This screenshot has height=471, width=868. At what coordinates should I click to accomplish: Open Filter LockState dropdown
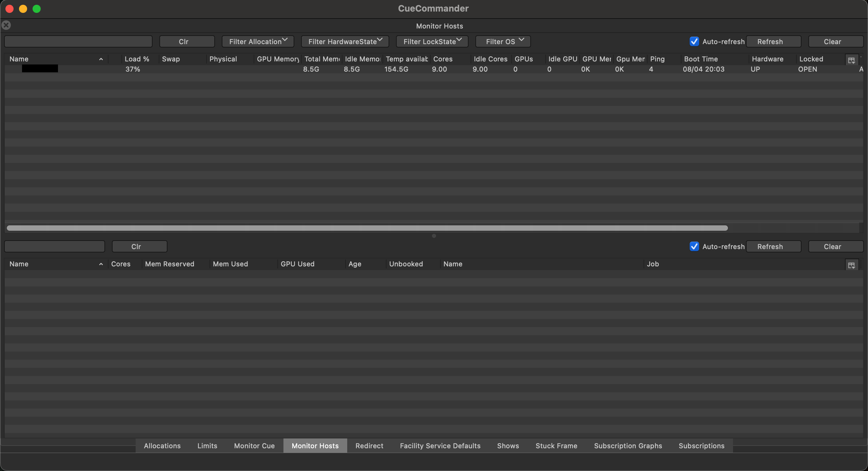coord(432,41)
